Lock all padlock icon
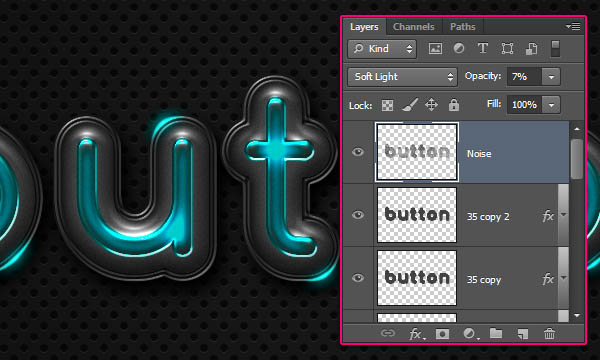Viewport: 600px width, 360px height. (x=454, y=105)
